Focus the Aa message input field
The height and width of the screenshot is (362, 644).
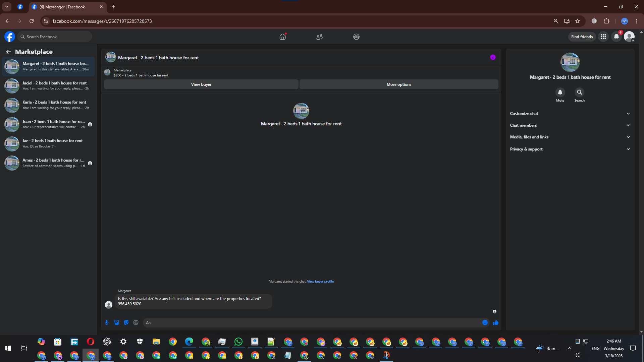click(x=312, y=323)
